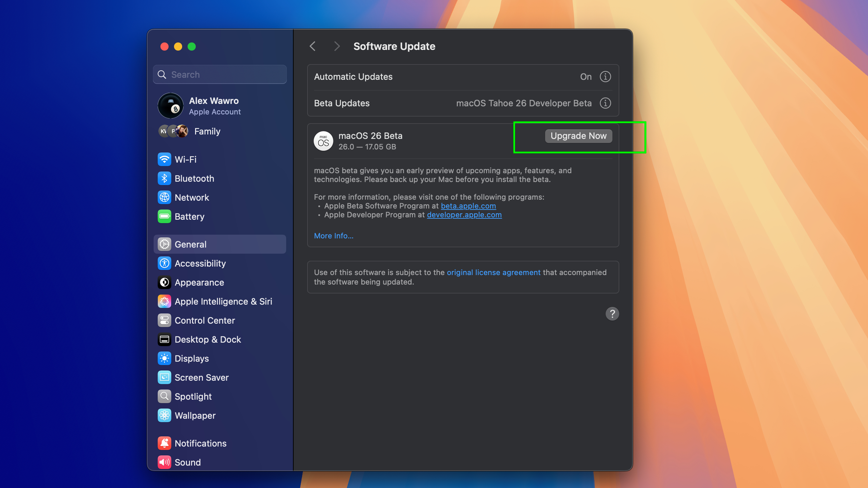Open Network settings via the globe icon
Viewport: 868px width, 488px height.
click(164, 197)
